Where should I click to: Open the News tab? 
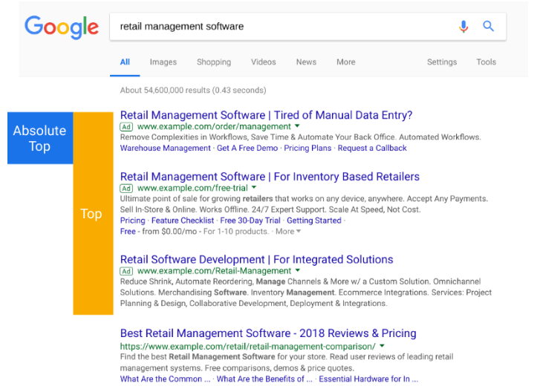306,62
